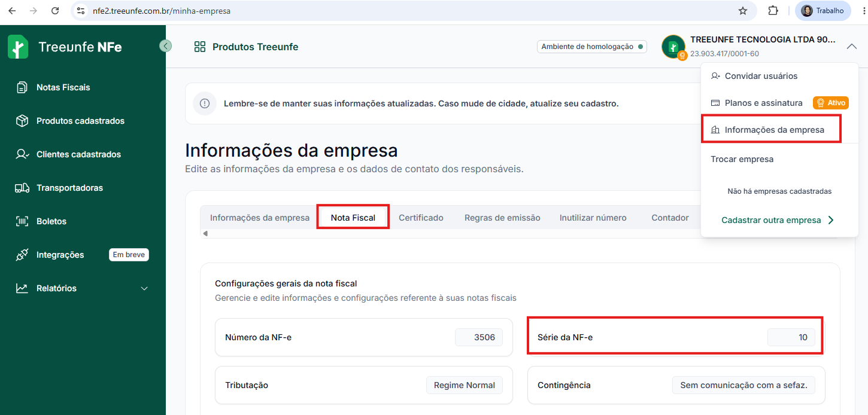Edit the Número da NF-e field 3506
The image size is (868, 415).
pos(479,337)
